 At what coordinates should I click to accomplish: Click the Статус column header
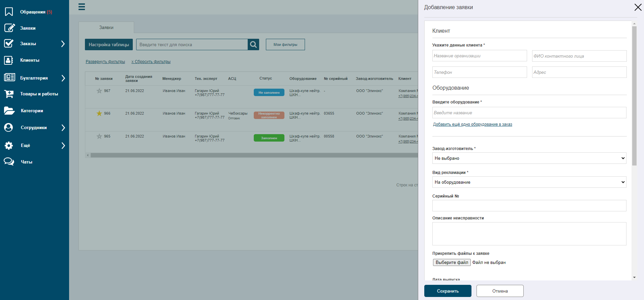[x=266, y=78]
